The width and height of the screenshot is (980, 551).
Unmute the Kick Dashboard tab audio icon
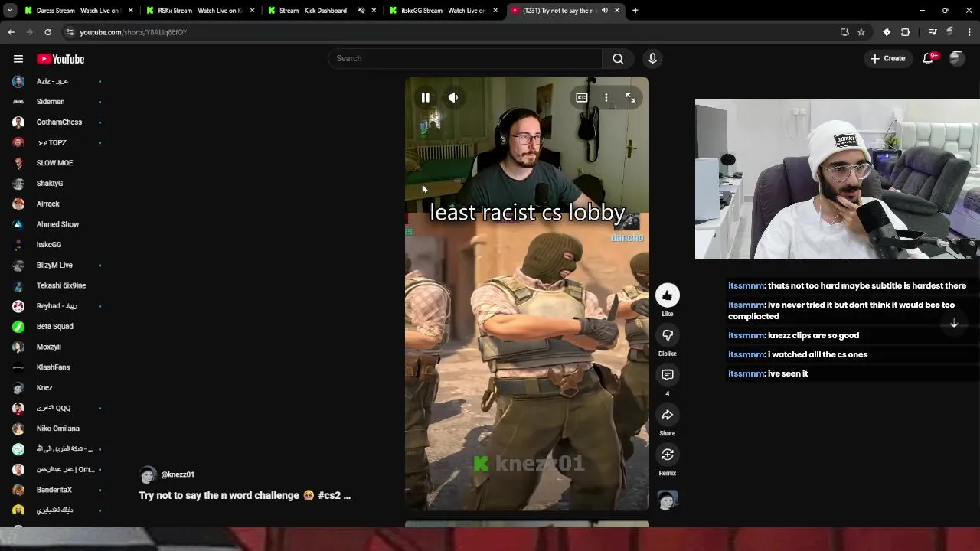tap(361, 11)
